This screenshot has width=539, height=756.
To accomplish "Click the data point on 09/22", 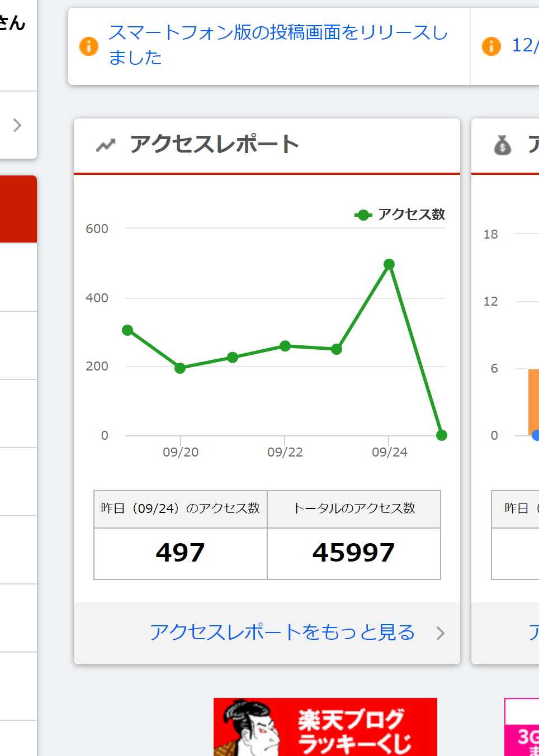I will coord(285,346).
